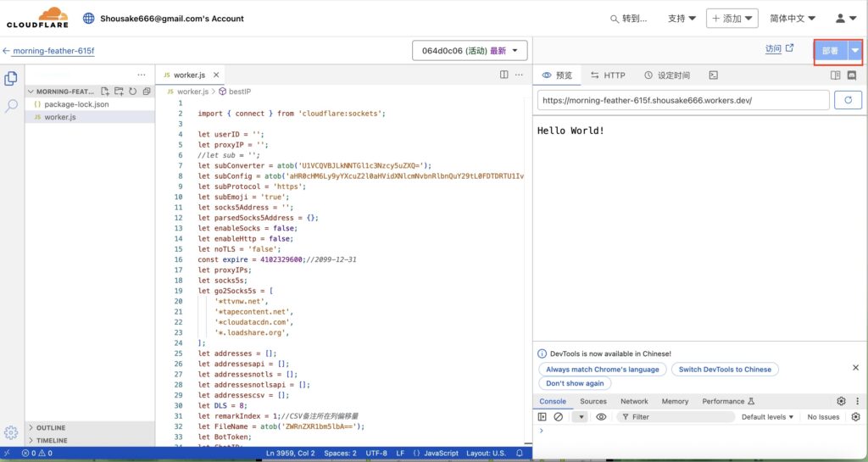Open the Deploy button dropdown arrow
The height and width of the screenshot is (462, 868).
coord(855,51)
